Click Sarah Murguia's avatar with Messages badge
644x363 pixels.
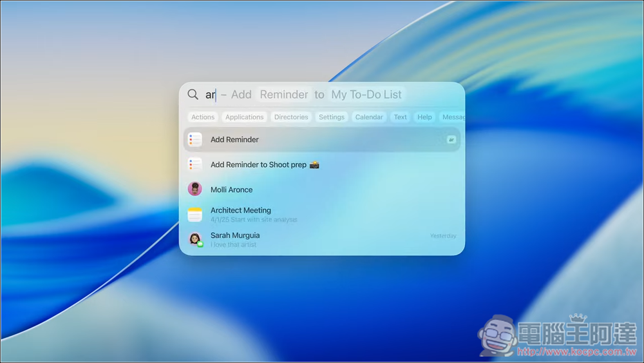196,239
